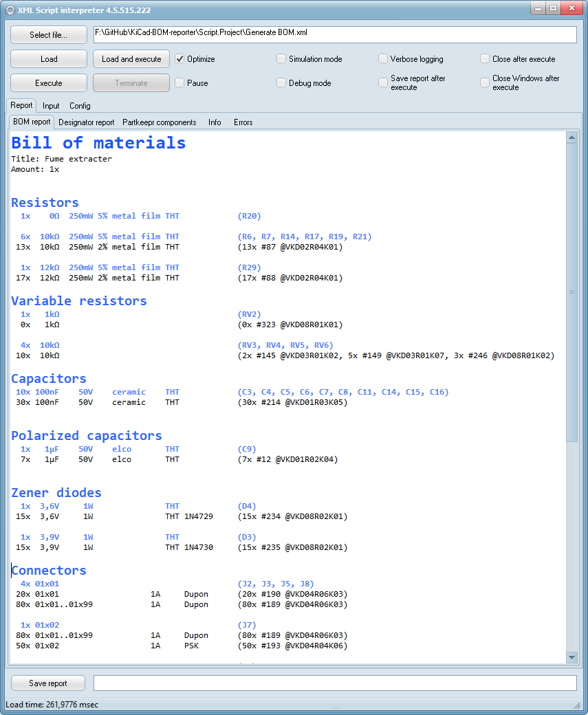Toggle Close Windows after execute checkbox
This screenshot has height=715, width=588.
(485, 82)
